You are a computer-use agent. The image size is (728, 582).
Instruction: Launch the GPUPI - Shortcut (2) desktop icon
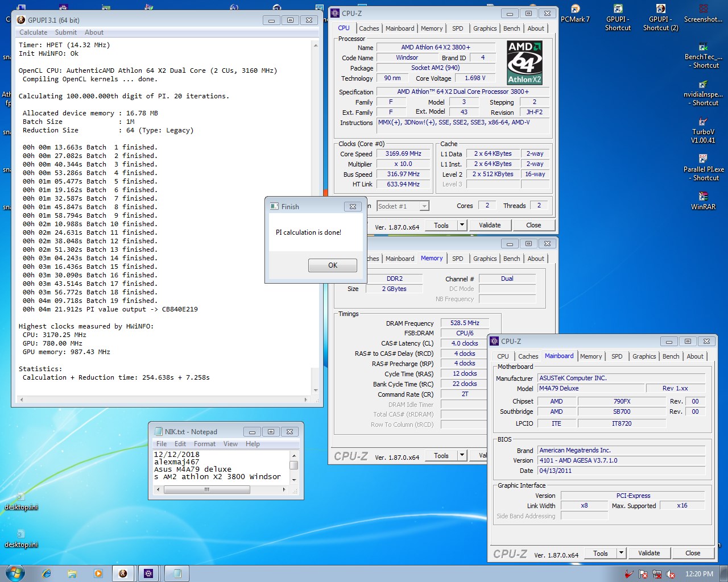pyautogui.click(x=660, y=18)
